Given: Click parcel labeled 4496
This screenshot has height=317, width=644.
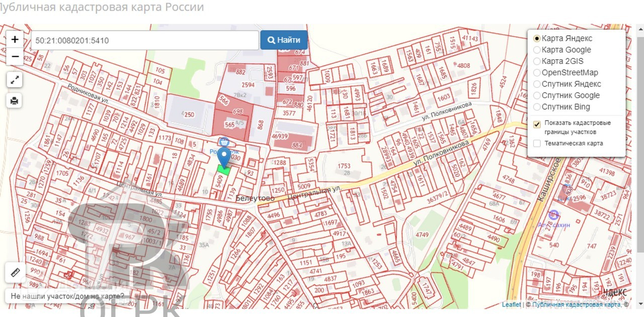Looking at the screenshot, I should 274,216.
